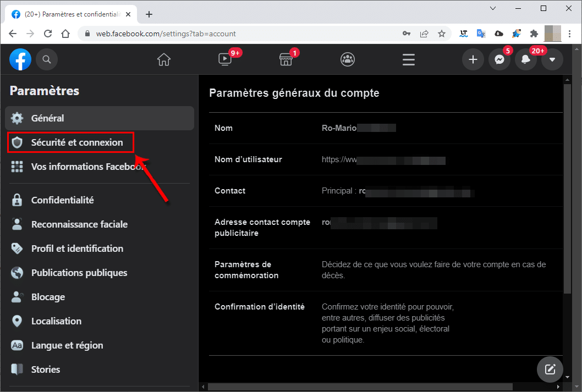Open the tab search chevron
This screenshot has height=392, width=582.
pyautogui.click(x=493, y=8)
